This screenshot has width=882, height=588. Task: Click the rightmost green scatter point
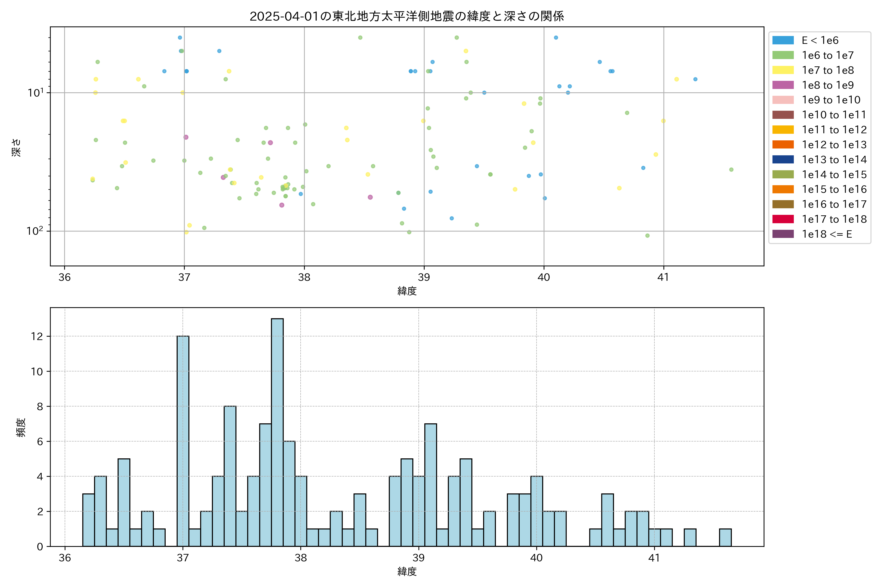pyautogui.click(x=731, y=170)
